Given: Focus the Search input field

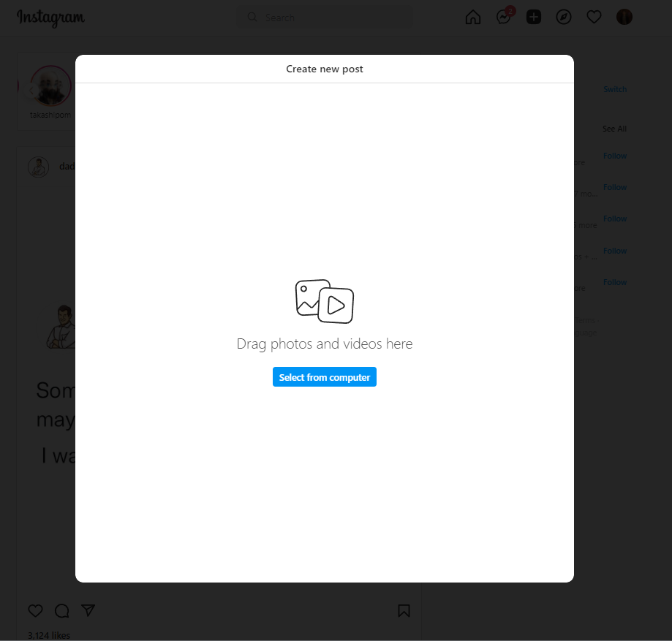Looking at the screenshot, I should point(325,18).
